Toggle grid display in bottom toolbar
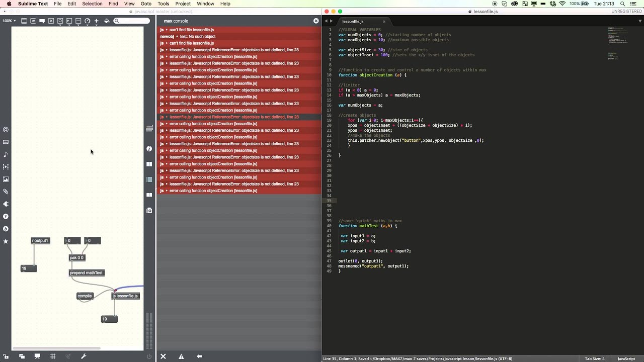The image size is (644, 362). [x=52, y=356]
